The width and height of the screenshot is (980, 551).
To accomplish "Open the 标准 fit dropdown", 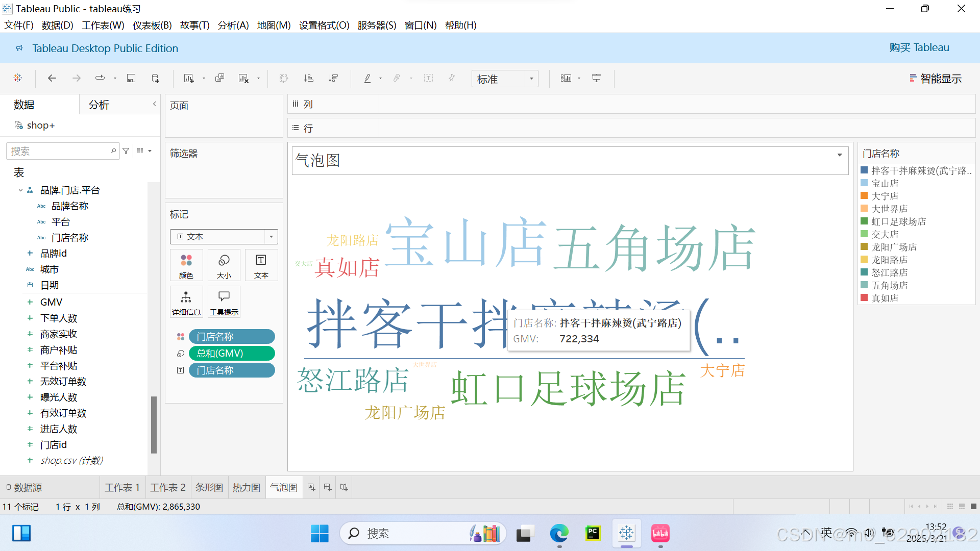I will point(531,79).
